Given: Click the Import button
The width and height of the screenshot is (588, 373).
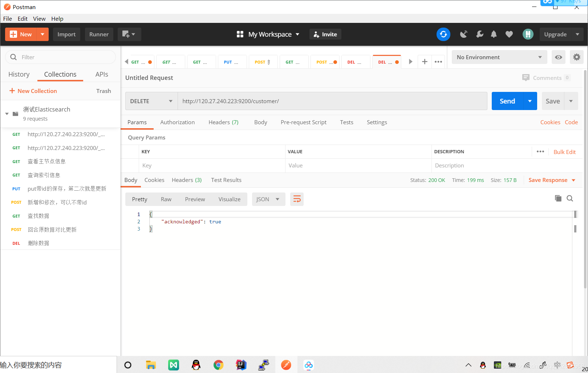Looking at the screenshot, I should [66, 34].
